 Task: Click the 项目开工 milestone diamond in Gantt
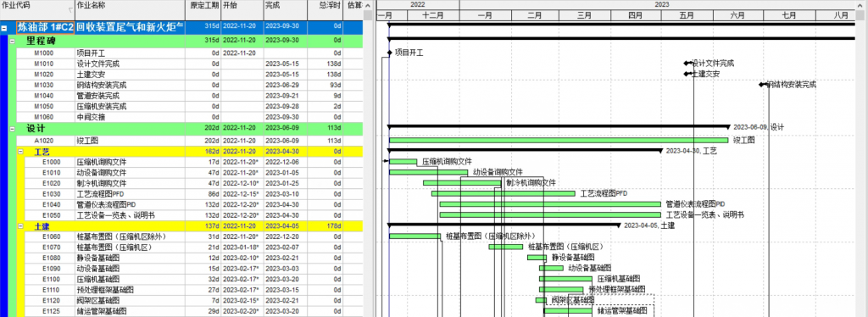pyautogui.click(x=390, y=53)
